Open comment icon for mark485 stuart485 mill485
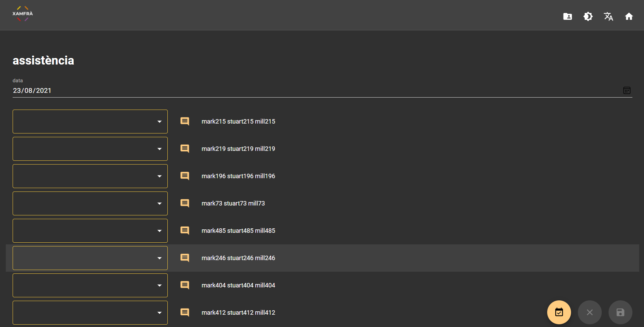The height and width of the screenshot is (327, 644). tap(185, 231)
